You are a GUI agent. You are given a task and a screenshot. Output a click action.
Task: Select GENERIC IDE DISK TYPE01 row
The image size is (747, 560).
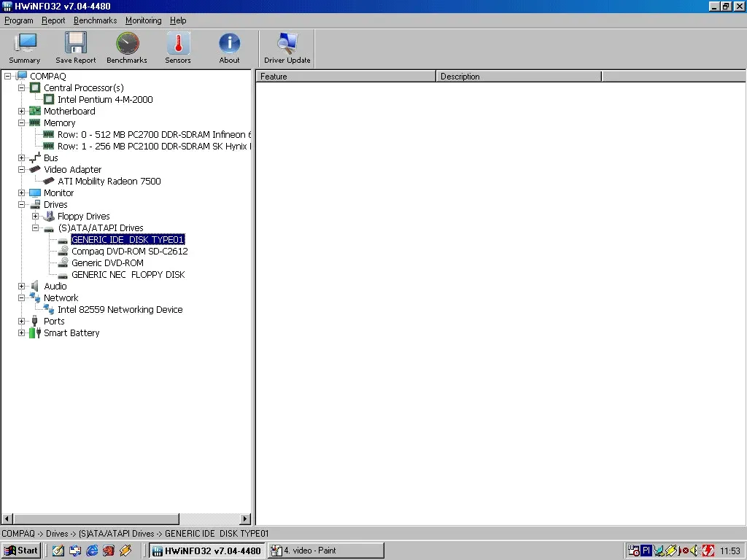pyautogui.click(x=128, y=239)
